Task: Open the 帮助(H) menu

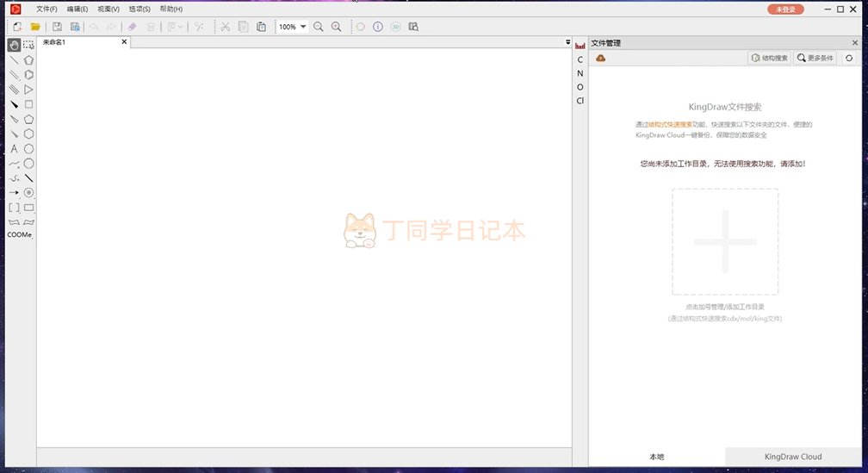Action: (170, 9)
